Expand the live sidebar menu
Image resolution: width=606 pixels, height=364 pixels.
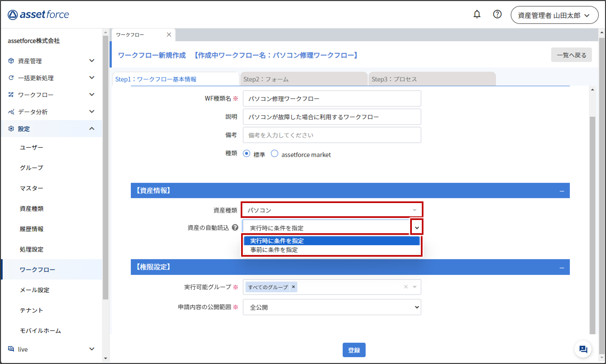(92, 349)
